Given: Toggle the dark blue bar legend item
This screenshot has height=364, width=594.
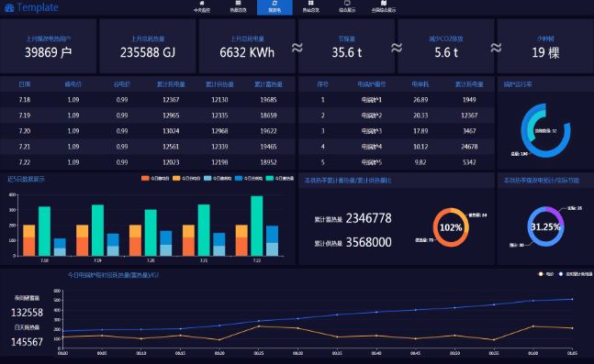Looking at the screenshot, I should pyautogui.click(x=249, y=178).
